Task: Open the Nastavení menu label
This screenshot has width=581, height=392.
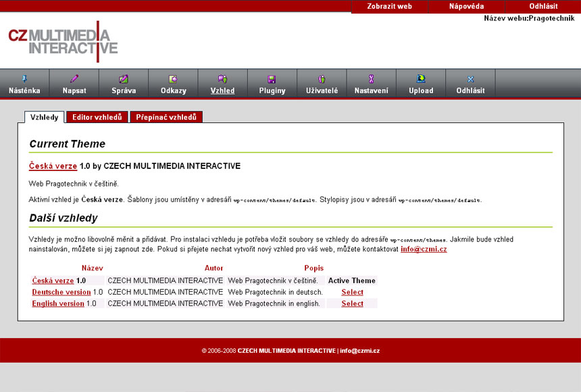Action: tap(372, 91)
